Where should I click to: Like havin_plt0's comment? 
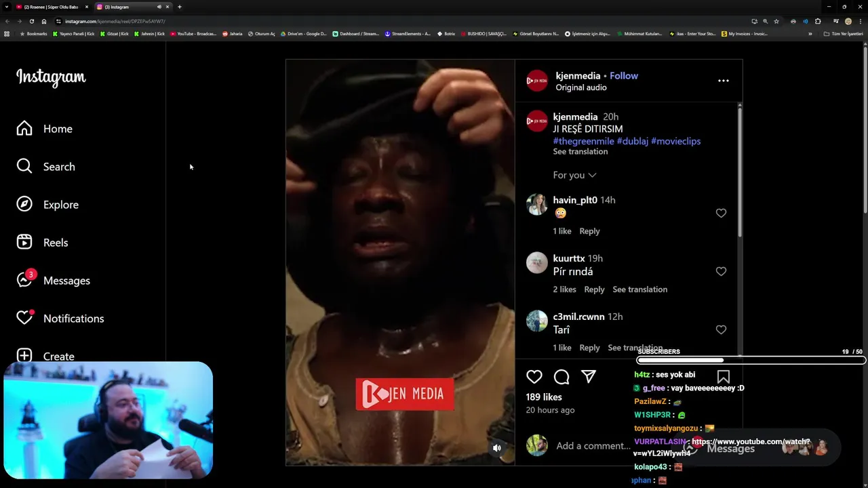[721, 213]
